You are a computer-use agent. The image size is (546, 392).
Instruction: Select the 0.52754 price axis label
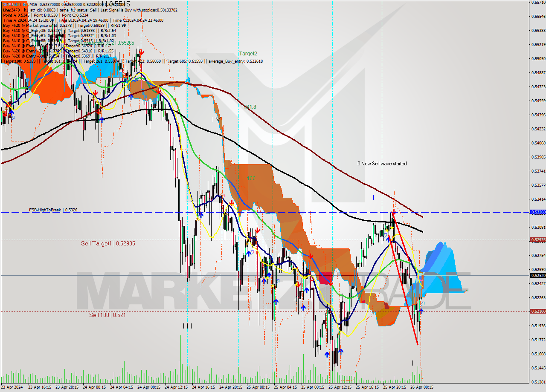[x=538, y=255]
